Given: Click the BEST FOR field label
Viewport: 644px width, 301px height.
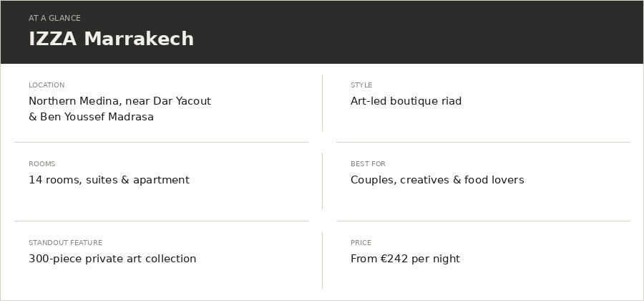Looking at the screenshot, I should point(368,164).
